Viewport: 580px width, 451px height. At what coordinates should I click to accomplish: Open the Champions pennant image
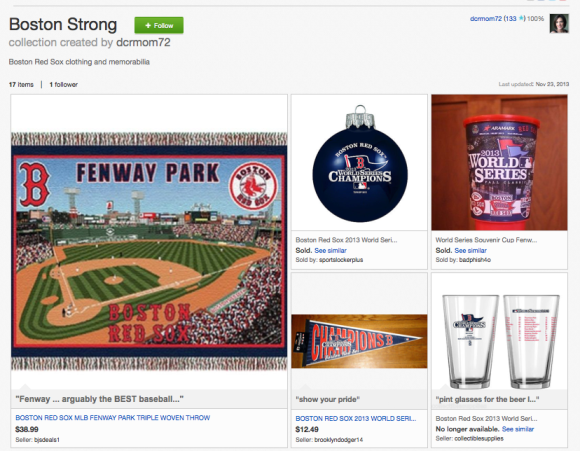[x=359, y=341]
